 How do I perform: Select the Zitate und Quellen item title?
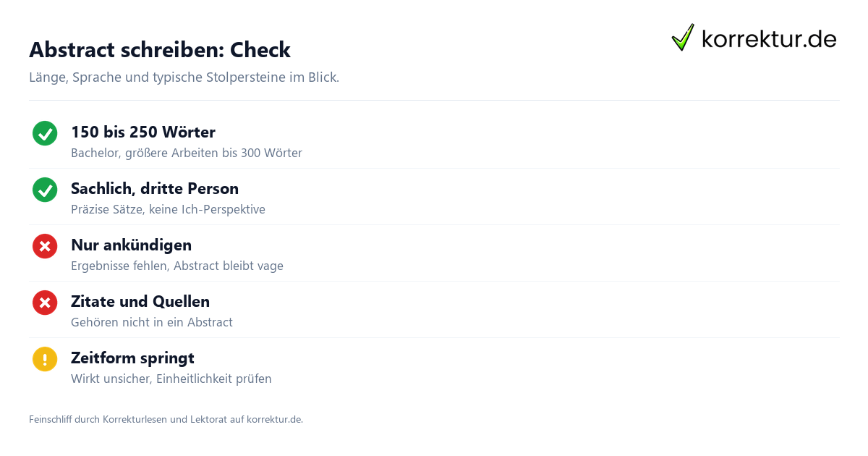click(140, 301)
